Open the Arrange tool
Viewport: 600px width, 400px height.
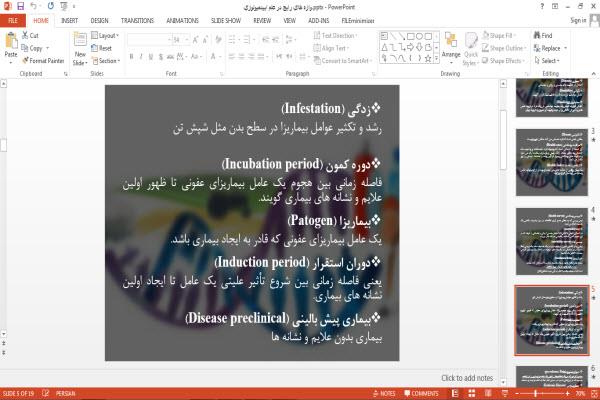pyautogui.click(x=451, y=49)
